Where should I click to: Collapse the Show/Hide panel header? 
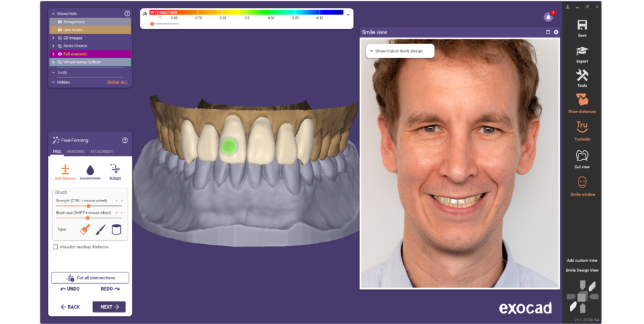(x=53, y=14)
